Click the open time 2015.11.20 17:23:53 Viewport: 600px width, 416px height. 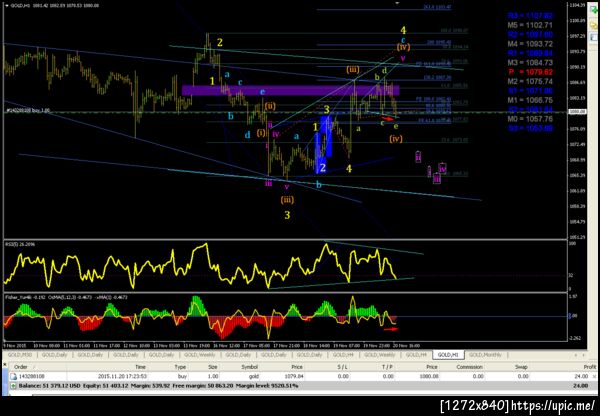pos(122,376)
